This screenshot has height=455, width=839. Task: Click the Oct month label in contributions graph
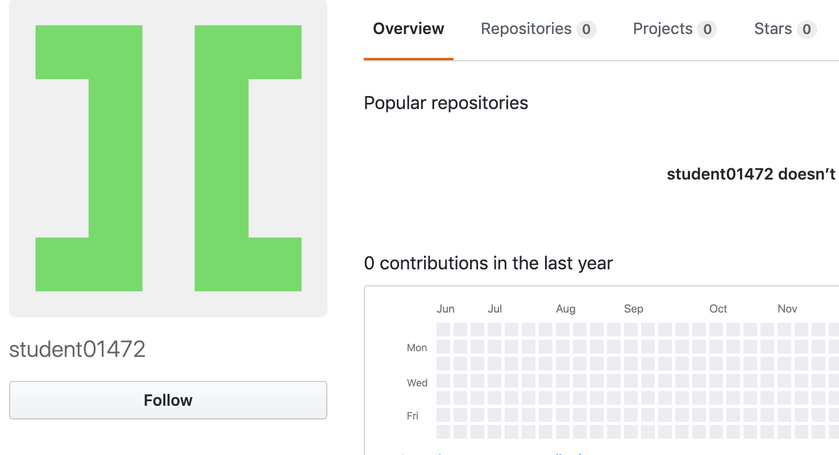tap(718, 309)
